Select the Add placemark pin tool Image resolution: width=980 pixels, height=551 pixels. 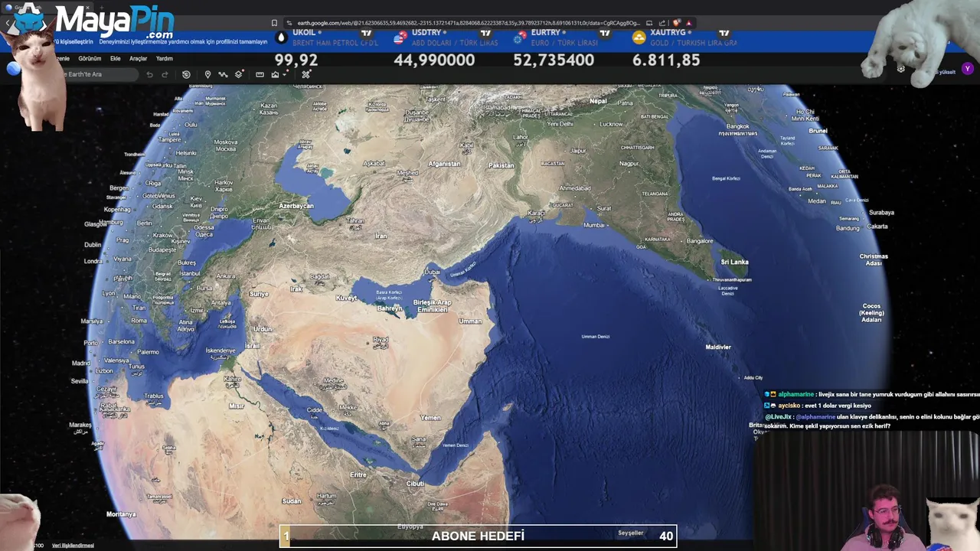pyautogui.click(x=207, y=74)
